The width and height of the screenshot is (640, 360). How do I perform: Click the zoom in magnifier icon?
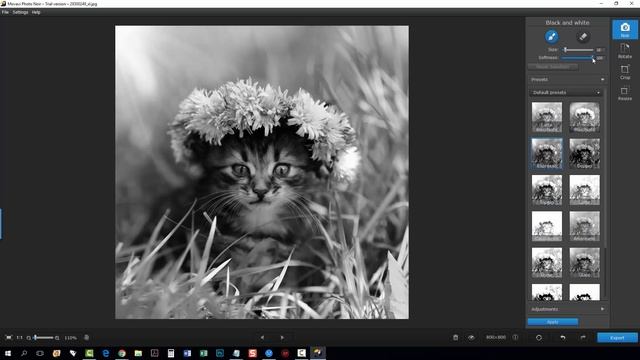tap(57, 338)
